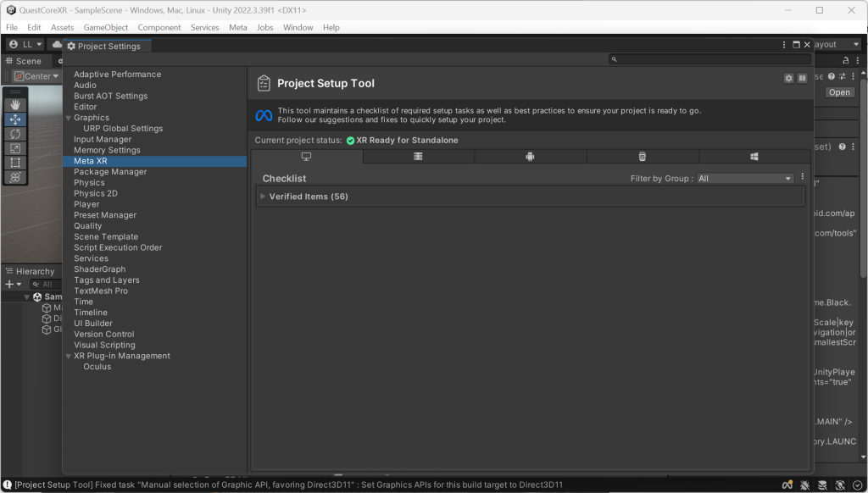Click the Hierarchy search field
868x493 pixels.
point(46,285)
